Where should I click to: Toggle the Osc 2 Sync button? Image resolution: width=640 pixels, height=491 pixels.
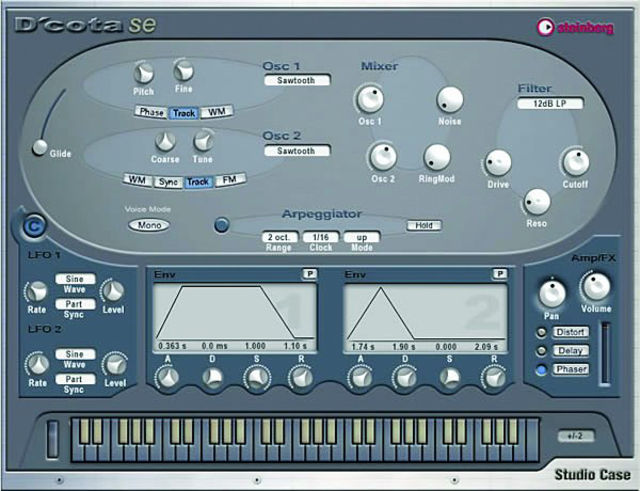[168, 182]
